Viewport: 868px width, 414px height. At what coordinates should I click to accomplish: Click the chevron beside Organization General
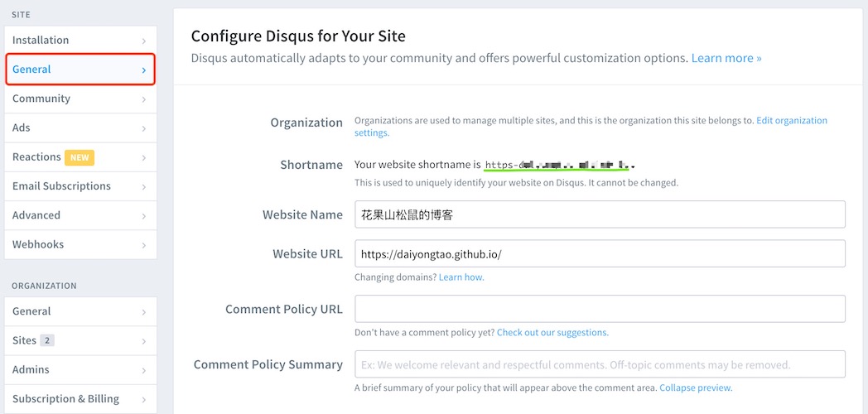[144, 313]
